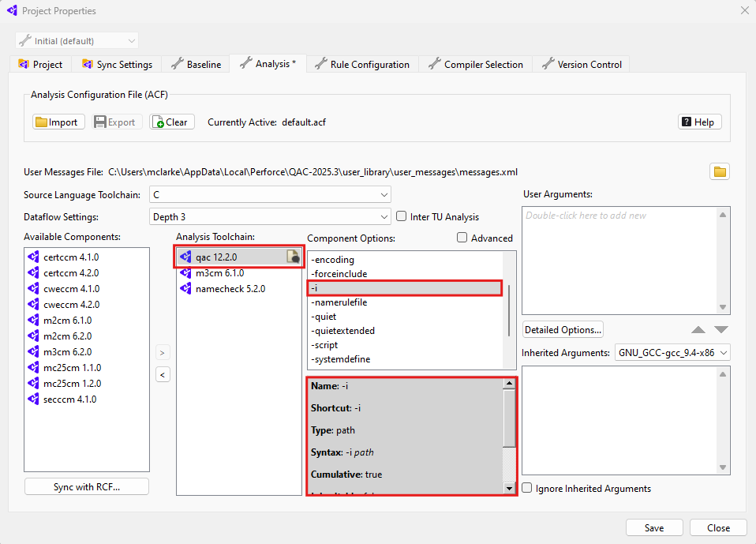Image resolution: width=756 pixels, height=544 pixels.
Task: Select the certccm 4.1.0 component
Action: tap(71, 257)
